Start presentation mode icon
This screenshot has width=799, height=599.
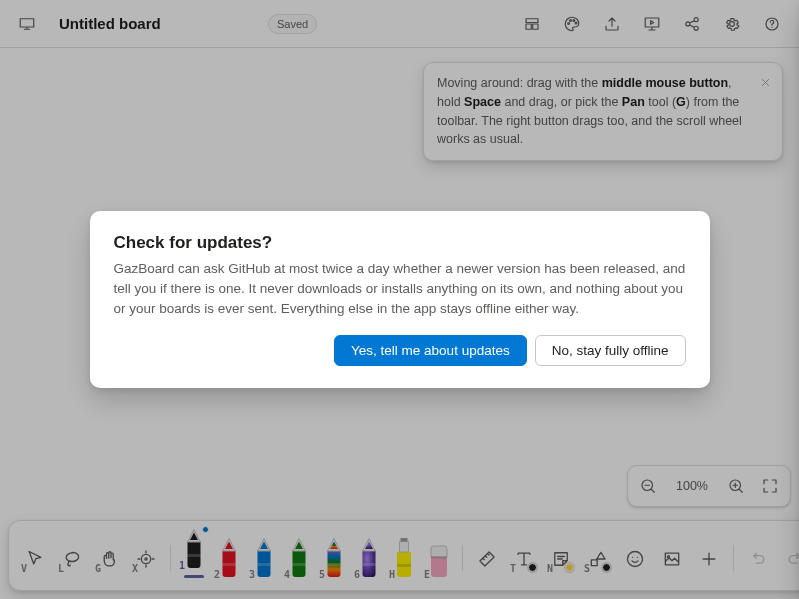(652, 24)
